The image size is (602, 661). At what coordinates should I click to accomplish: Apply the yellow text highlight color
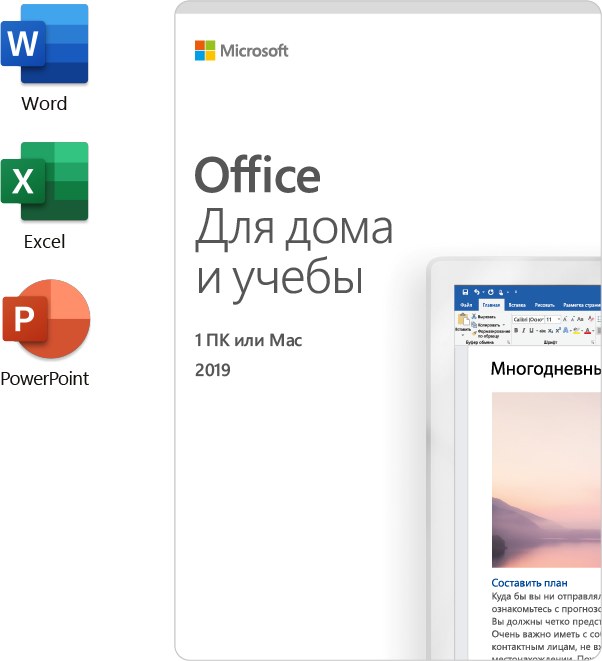click(x=576, y=331)
